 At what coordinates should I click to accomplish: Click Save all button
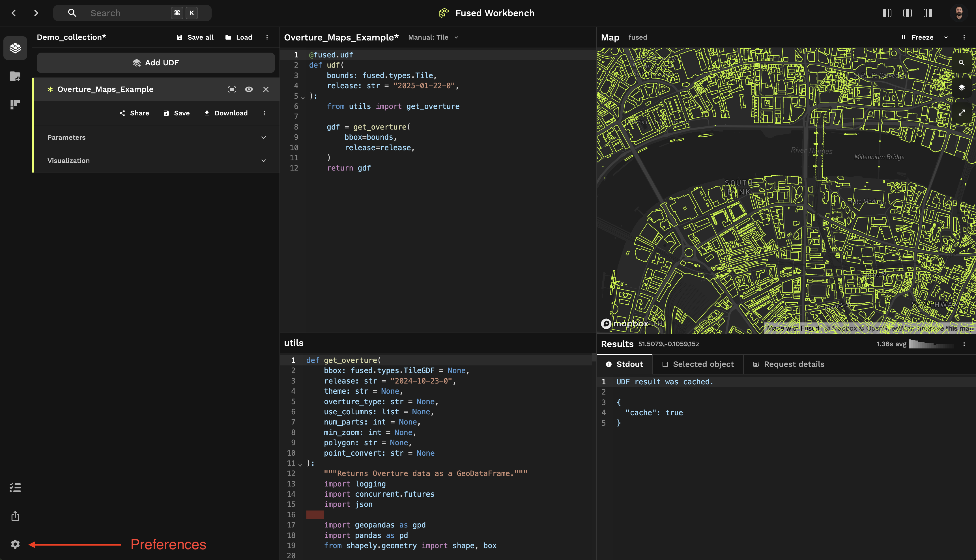195,37
